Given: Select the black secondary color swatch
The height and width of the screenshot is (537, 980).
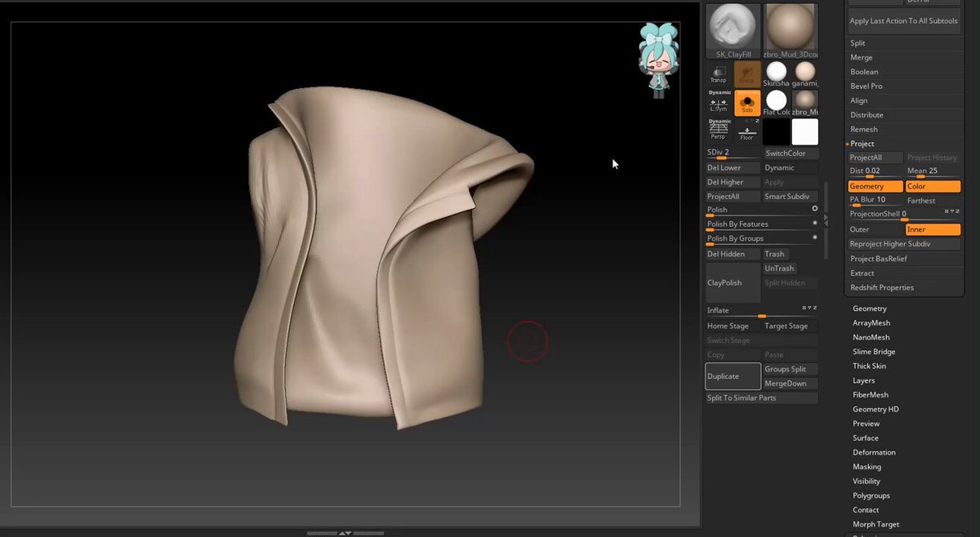Looking at the screenshot, I should 777,131.
